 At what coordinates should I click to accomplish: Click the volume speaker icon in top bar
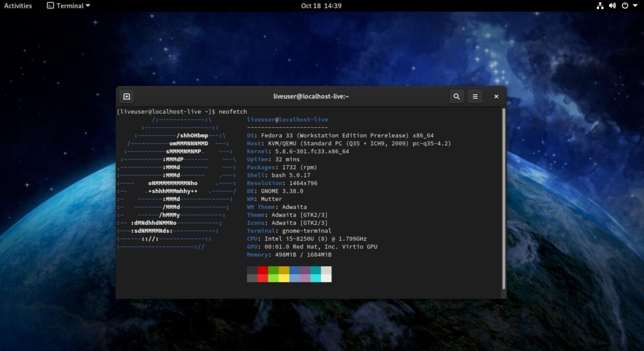[x=612, y=6]
